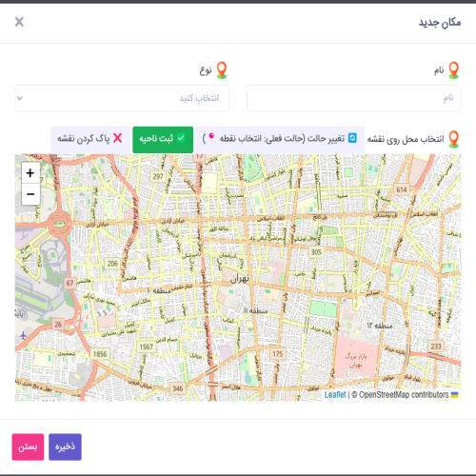This screenshot has width=476, height=476.
Task: Close the مکان جدید dialog with X
Action: pos(19,22)
